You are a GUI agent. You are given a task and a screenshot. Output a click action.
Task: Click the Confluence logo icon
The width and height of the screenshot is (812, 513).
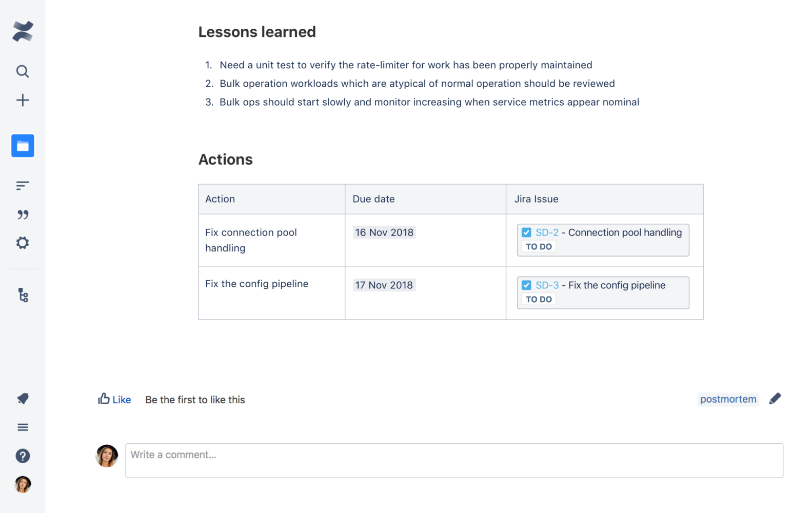click(23, 31)
